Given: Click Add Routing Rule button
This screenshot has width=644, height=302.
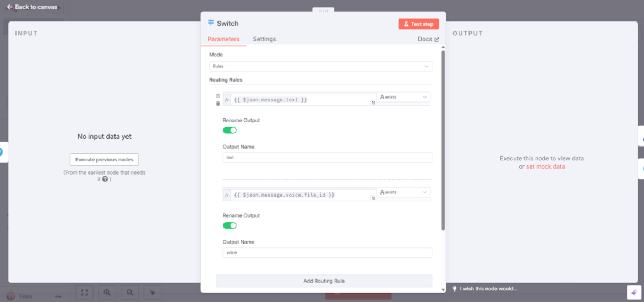Looking at the screenshot, I should [x=324, y=281].
